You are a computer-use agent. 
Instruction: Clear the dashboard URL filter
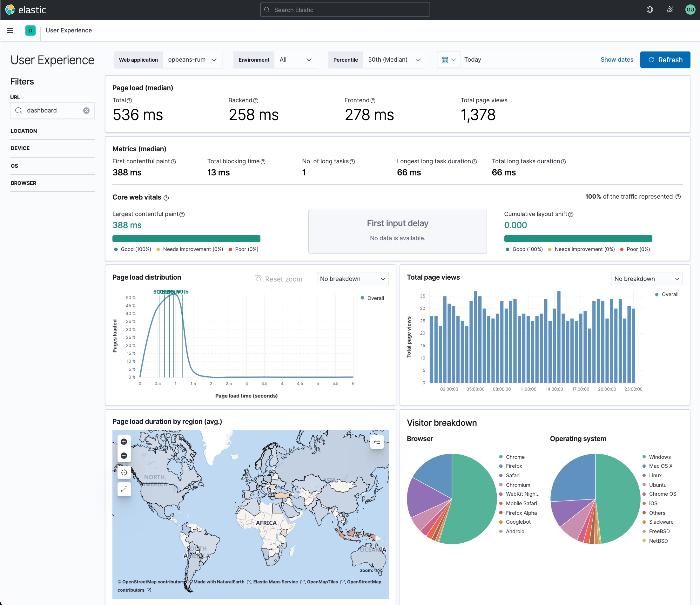click(86, 111)
